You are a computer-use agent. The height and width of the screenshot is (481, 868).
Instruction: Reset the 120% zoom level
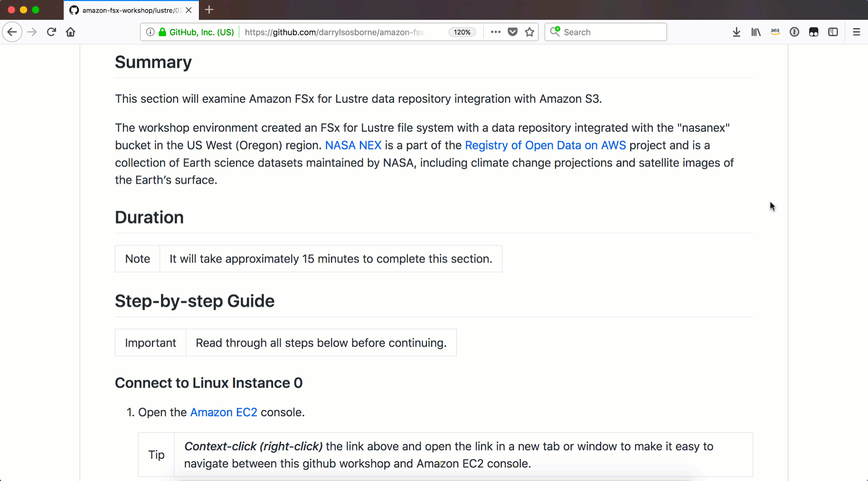tap(462, 32)
